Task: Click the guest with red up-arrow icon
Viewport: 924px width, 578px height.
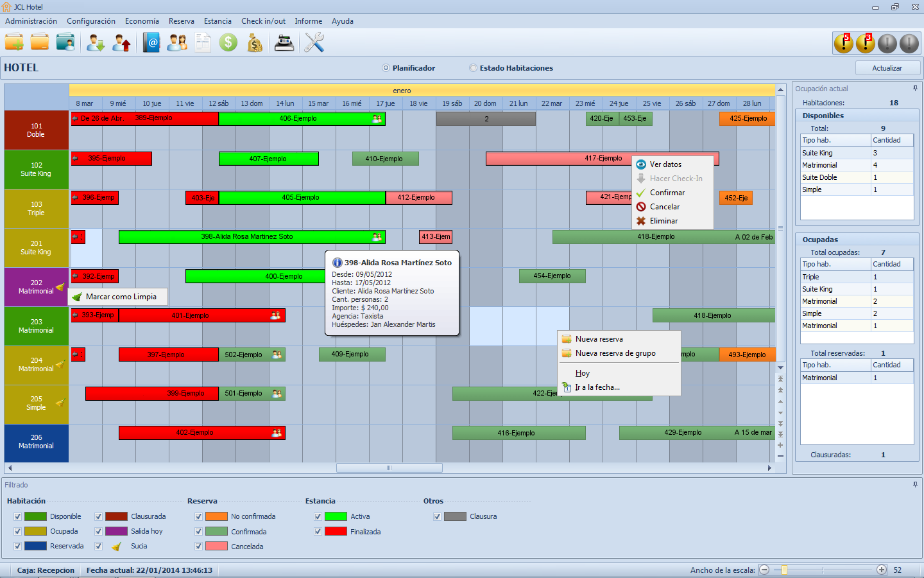Action: (x=121, y=43)
